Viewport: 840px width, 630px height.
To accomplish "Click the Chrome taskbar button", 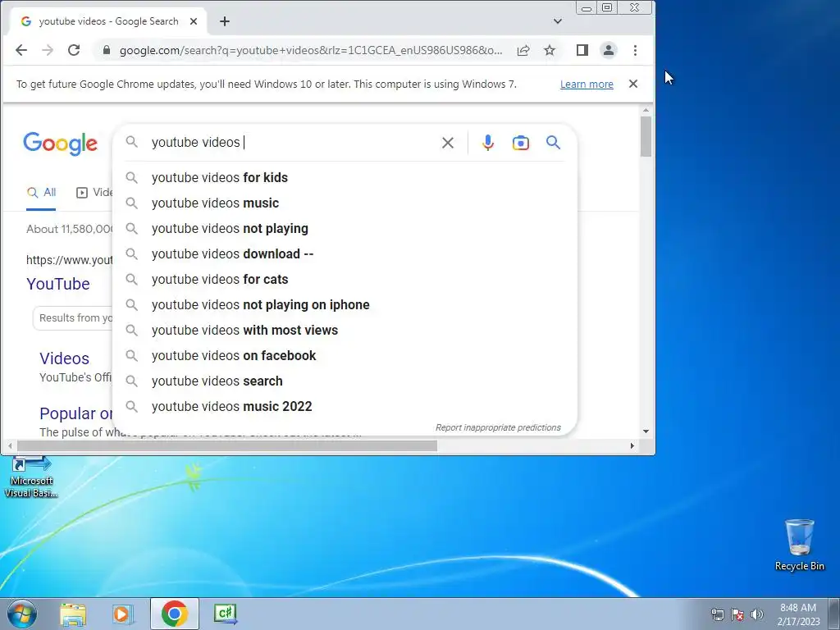I will pos(175,614).
